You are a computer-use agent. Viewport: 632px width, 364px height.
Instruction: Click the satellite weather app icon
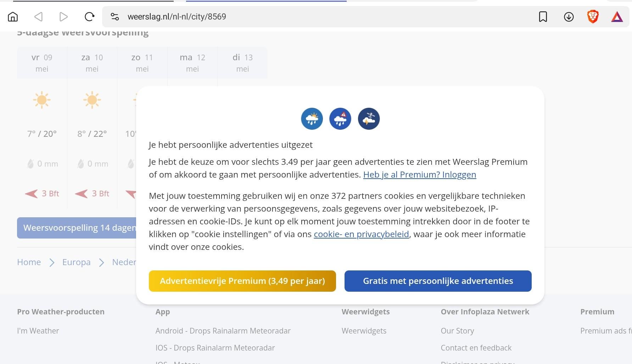[x=369, y=119]
